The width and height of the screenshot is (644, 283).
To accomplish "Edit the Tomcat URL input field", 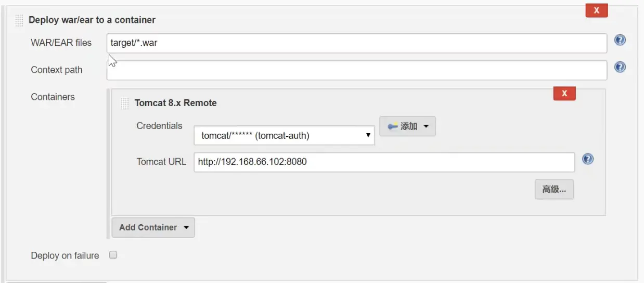I will click(x=384, y=162).
